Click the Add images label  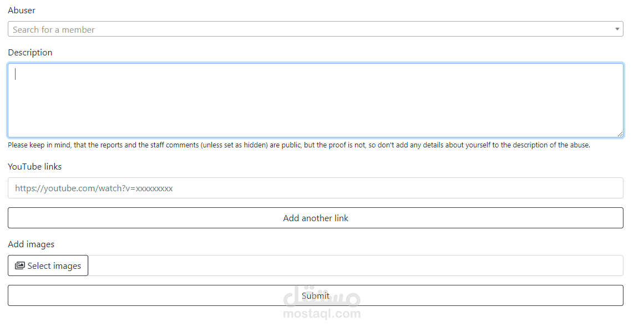click(31, 244)
